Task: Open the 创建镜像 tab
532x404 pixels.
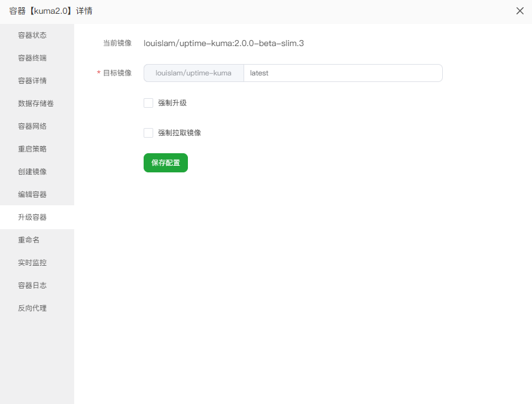Action: [32, 172]
